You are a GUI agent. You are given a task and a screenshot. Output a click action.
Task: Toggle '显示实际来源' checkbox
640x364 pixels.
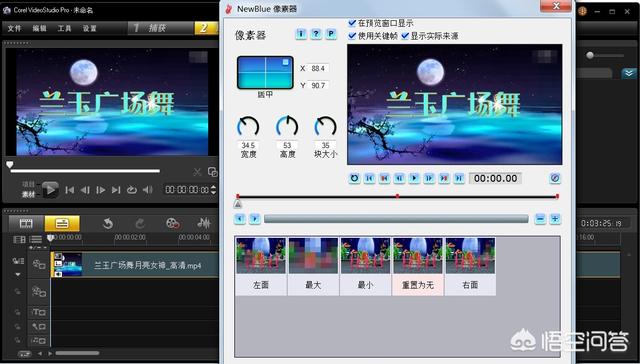tap(405, 36)
